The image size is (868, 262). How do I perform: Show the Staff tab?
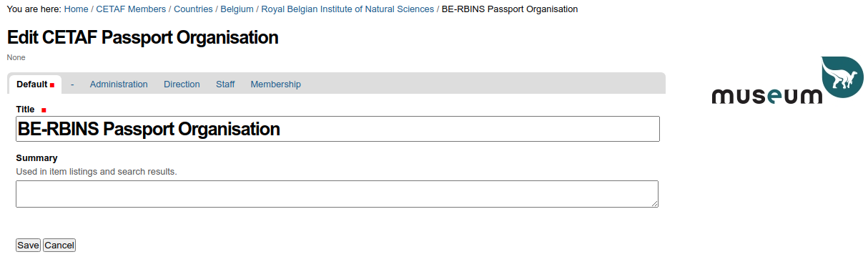(225, 84)
